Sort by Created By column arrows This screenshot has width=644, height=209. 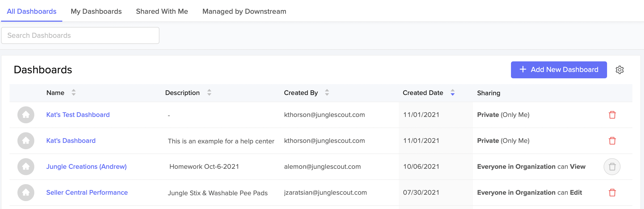(327, 93)
